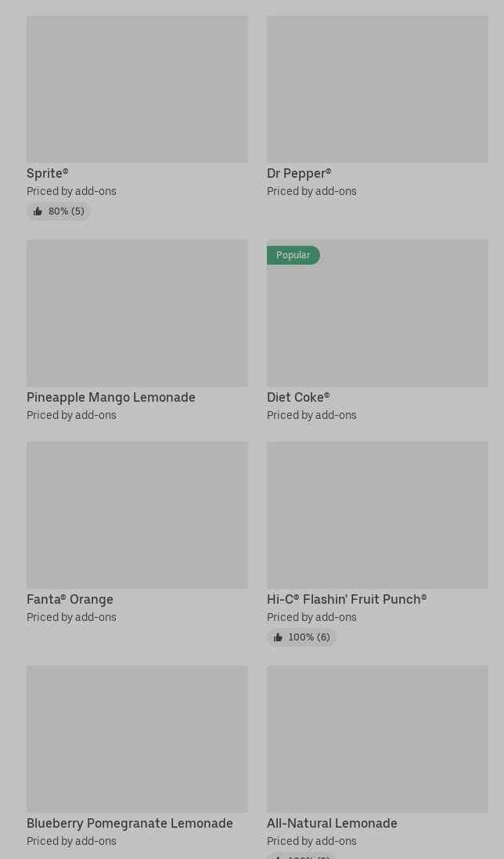
Task: Click the Popular badge on Diet Coke
Action: tap(293, 255)
